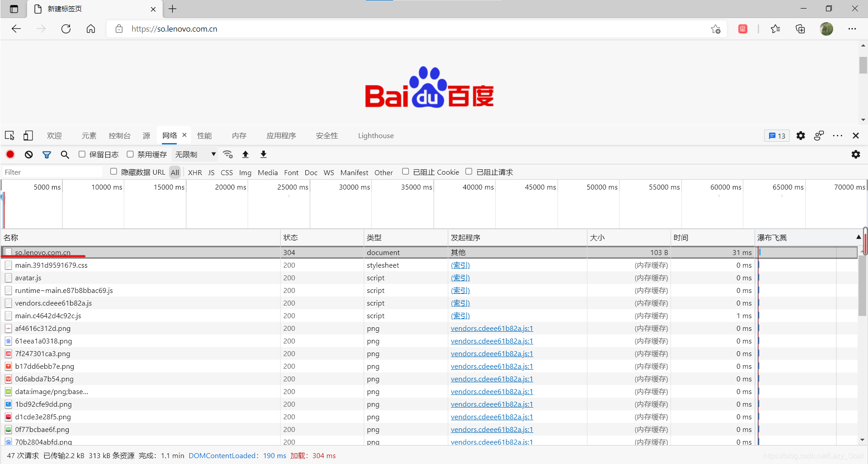The image size is (868, 464).
Task: Open browser settings and more menu
Action: tap(852, 29)
